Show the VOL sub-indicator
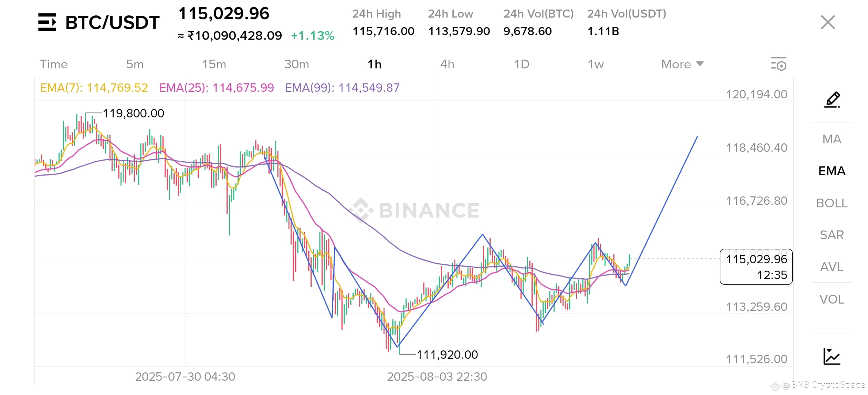This screenshot has width=868, height=395. pyautogui.click(x=832, y=299)
